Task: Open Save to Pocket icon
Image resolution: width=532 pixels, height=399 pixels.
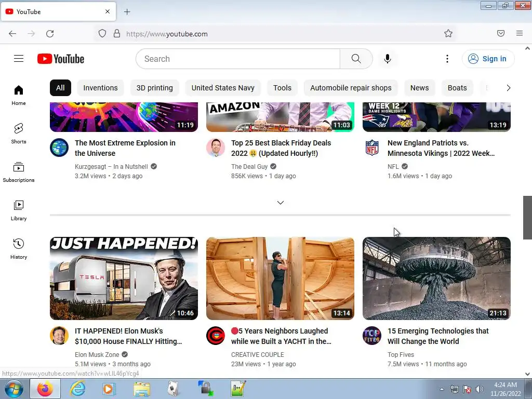Action: point(501,33)
